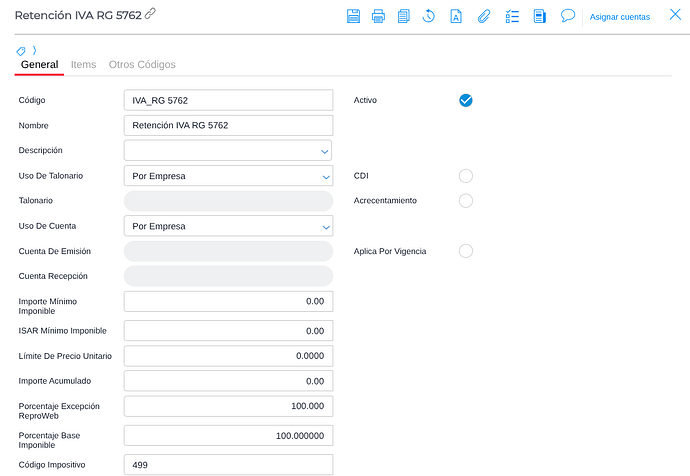Enable Aplica Por Vigencia
The height and width of the screenshot is (476, 690).
pyautogui.click(x=465, y=251)
